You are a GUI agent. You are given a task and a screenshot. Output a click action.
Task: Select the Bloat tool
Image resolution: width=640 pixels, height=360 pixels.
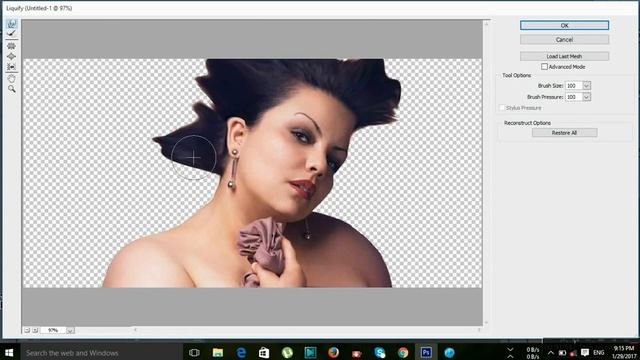pos(11,56)
